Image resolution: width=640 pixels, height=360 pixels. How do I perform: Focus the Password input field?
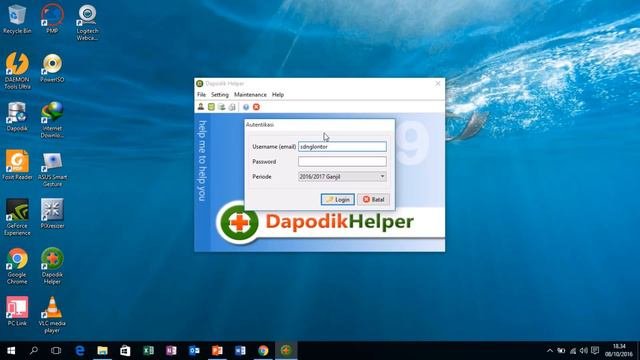pyautogui.click(x=342, y=162)
